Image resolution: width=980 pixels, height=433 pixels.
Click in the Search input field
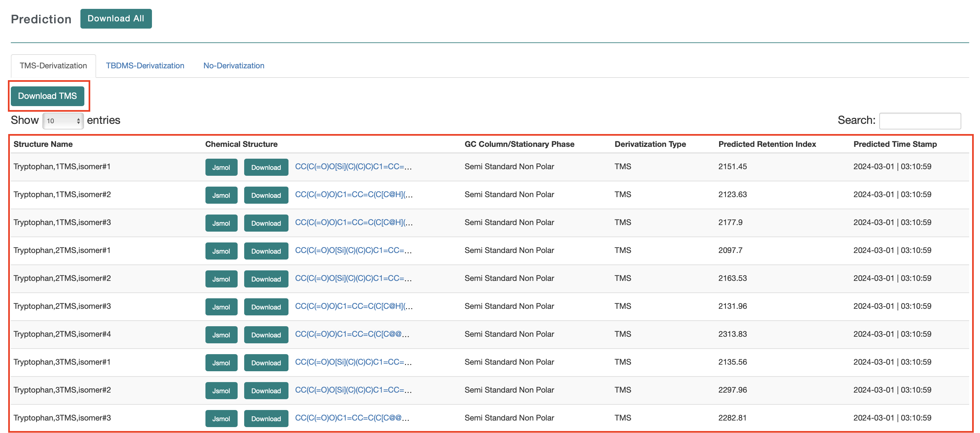point(920,121)
